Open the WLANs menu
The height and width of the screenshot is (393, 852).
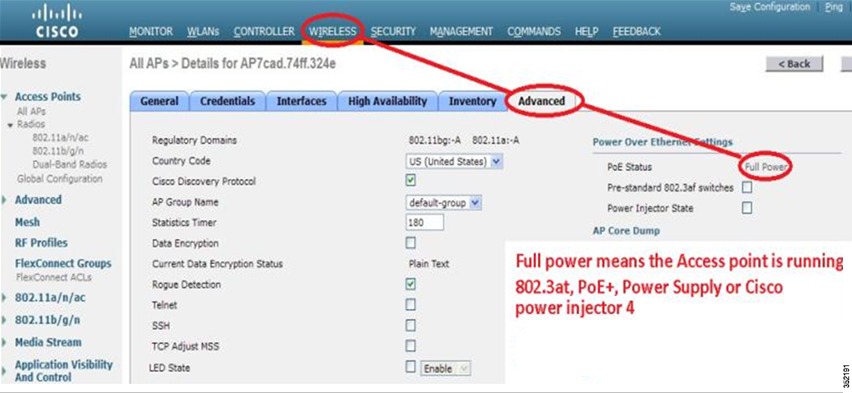point(203,32)
